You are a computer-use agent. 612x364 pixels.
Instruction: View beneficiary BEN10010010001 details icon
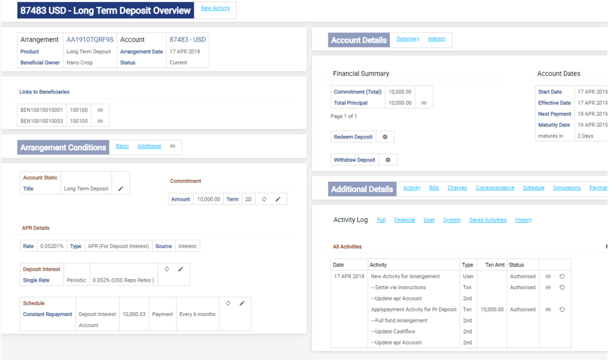click(100, 110)
